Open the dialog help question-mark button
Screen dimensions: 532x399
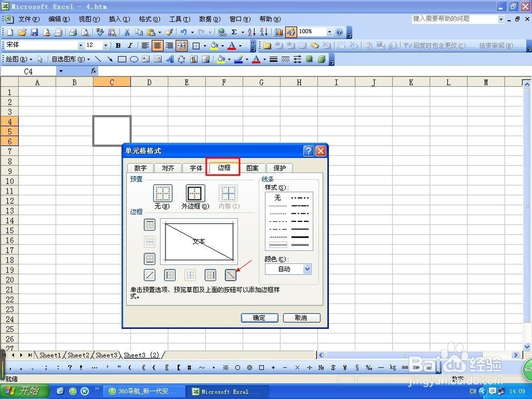point(309,151)
